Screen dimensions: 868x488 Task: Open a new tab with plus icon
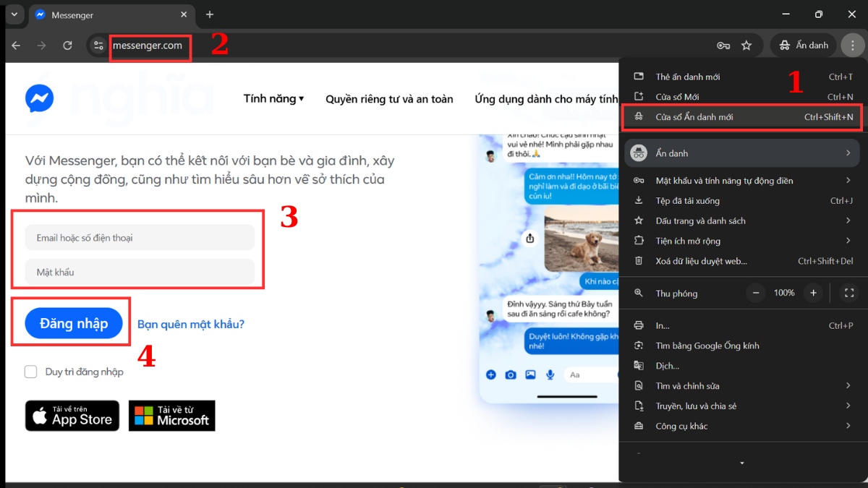click(x=210, y=14)
